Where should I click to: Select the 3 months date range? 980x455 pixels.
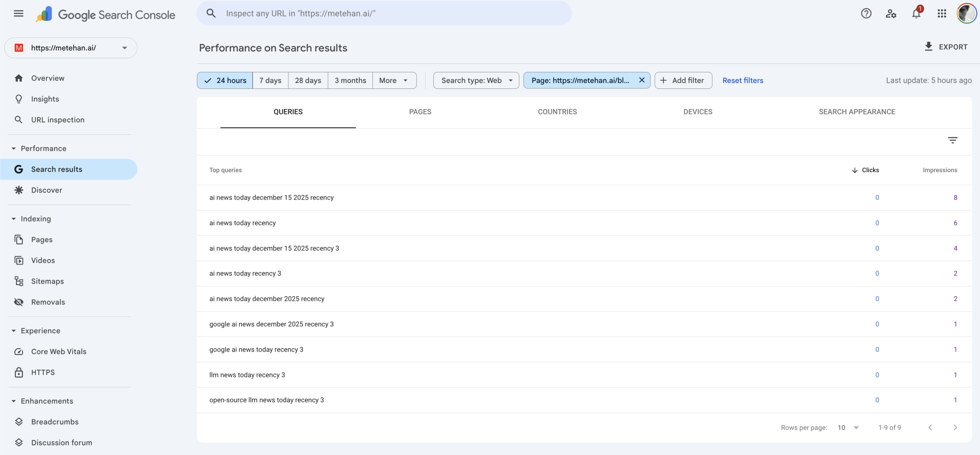[x=350, y=80]
